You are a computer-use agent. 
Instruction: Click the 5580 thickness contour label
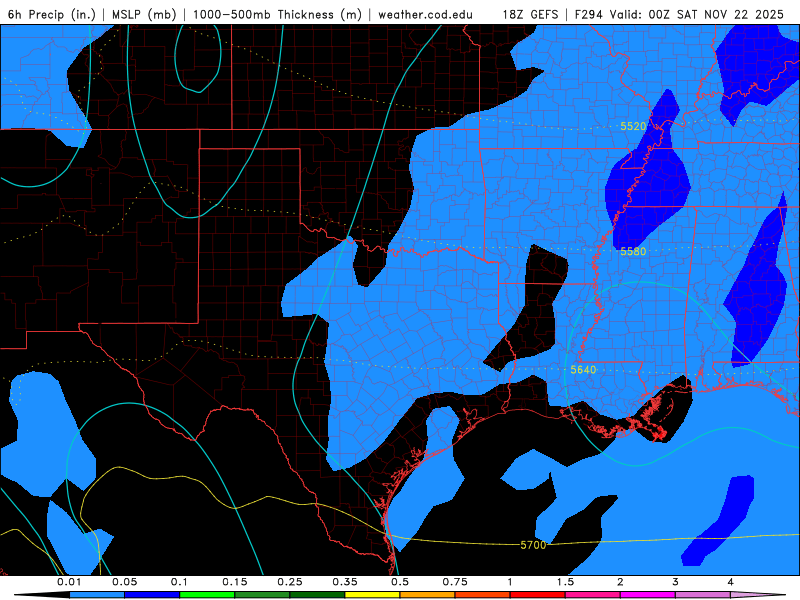pyautogui.click(x=633, y=252)
